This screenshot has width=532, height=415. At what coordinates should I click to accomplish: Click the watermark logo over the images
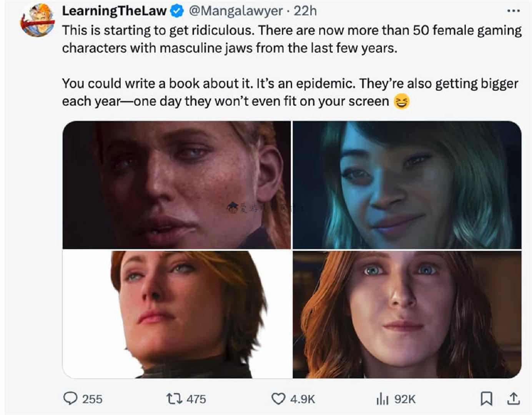[232, 208]
